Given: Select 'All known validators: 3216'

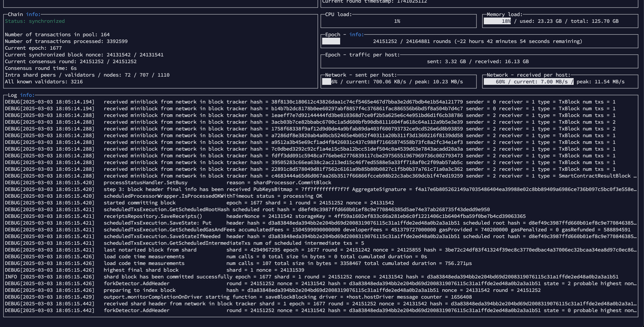Looking at the screenshot, I should pos(43,81).
